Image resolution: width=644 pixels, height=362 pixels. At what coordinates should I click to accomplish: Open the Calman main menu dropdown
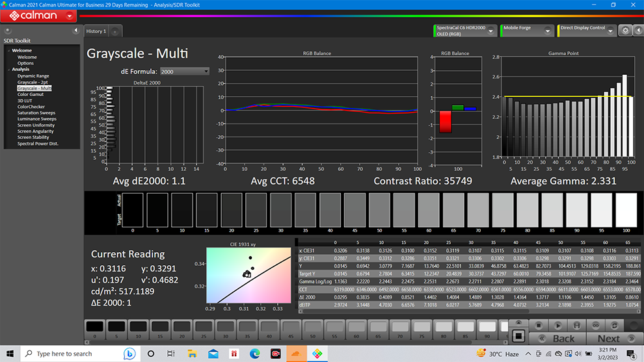click(70, 16)
